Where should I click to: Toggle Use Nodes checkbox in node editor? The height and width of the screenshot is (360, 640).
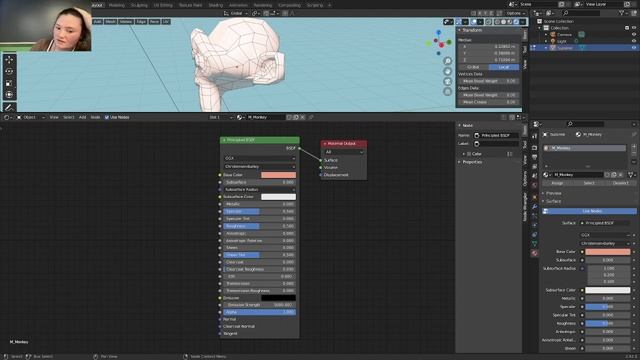point(107,117)
